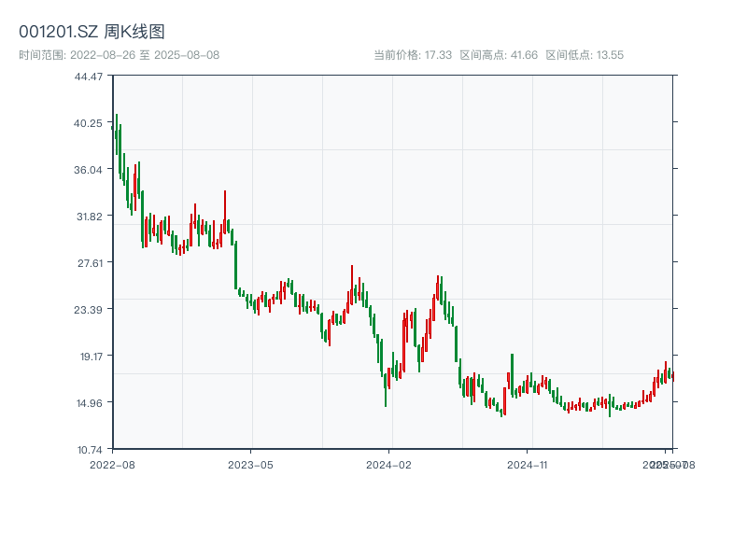Select the 时间范围 date range text
Screen dimensions: 747x560
pyautogui.click(x=119, y=55)
